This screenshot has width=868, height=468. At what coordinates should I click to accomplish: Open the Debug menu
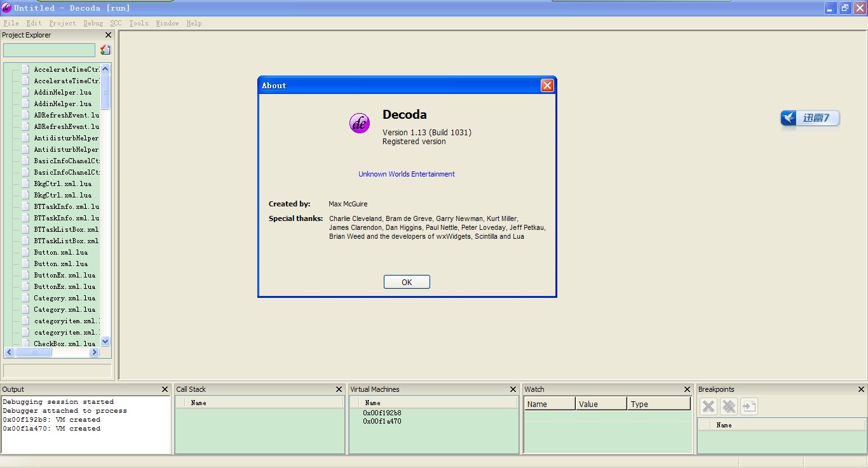(x=93, y=23)
